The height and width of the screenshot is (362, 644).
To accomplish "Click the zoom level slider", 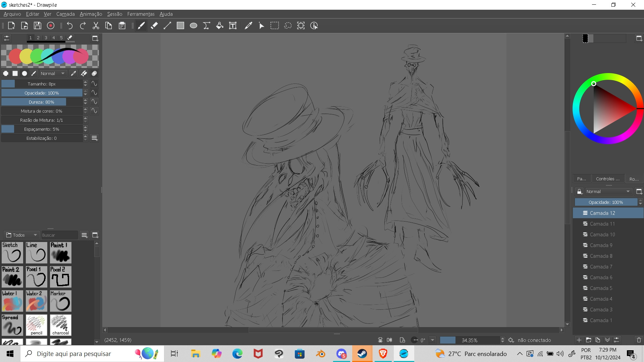I will (470, 340).
